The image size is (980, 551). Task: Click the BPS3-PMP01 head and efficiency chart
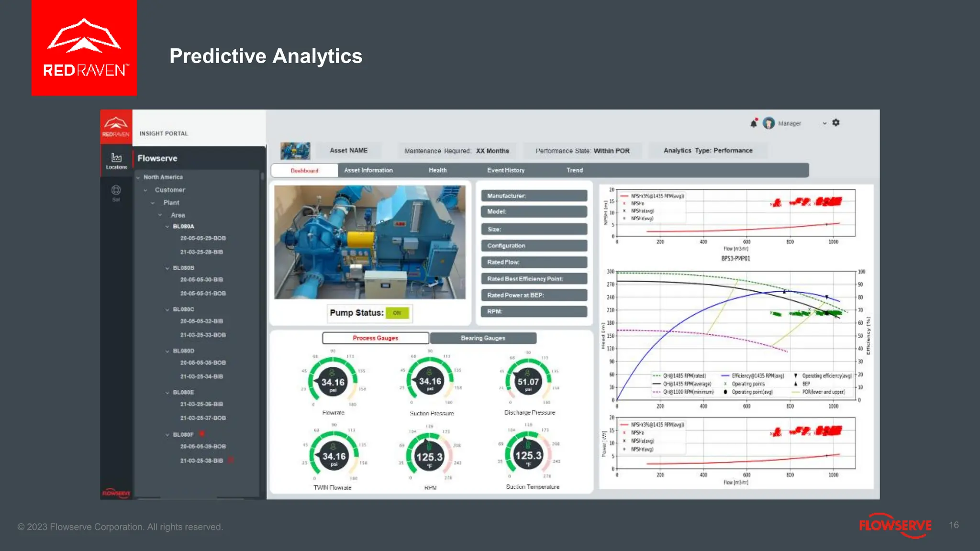click(x=736, y=336)
